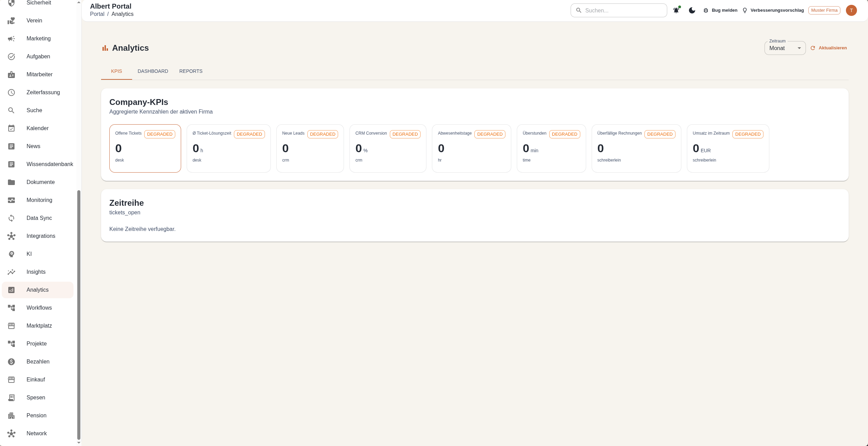Screen dimensions: 868x446
Task: Select the Überfällige Rechnungen KPI card
Action: pyautogui.click(x=637, y=148)
